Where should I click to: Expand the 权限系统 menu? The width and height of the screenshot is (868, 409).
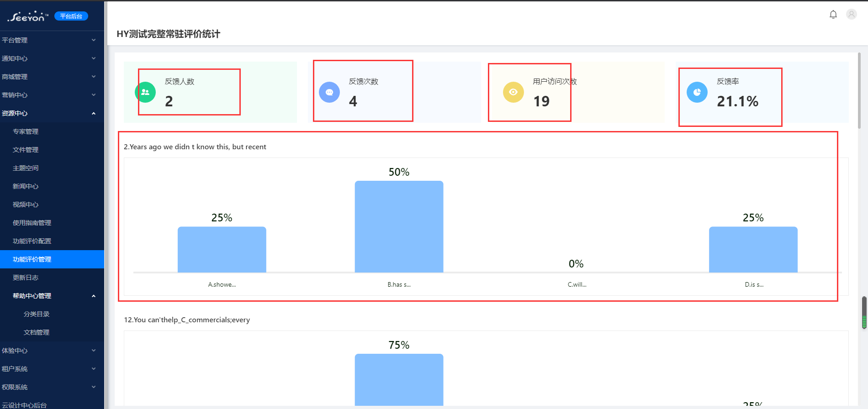click(52, 387)
